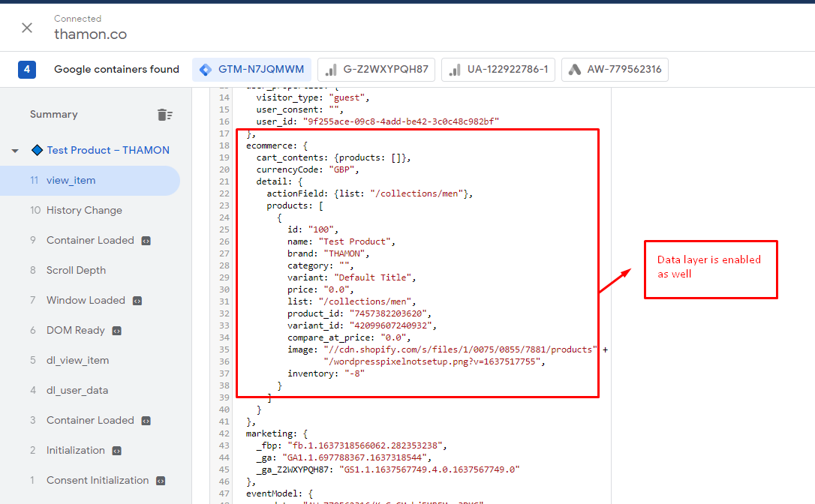This screenshot has width=815, height=504.
Task: Select the AW-779562316 Google Ads container
Action: 615,70
